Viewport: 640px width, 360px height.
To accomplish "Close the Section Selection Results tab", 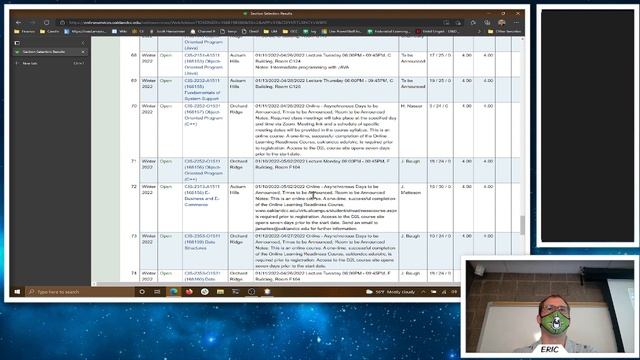I will tap(83, 52).
